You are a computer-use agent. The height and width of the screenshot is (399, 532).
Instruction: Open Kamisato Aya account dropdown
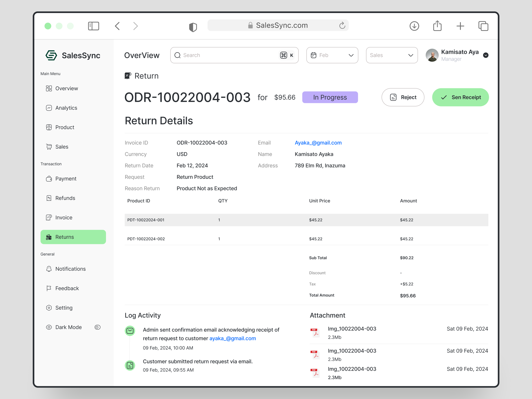pos(486,55)
